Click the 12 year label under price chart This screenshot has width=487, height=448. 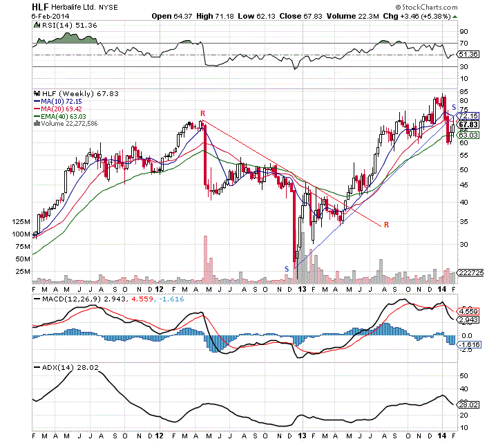pyautogui.click(x=159, y=289)
